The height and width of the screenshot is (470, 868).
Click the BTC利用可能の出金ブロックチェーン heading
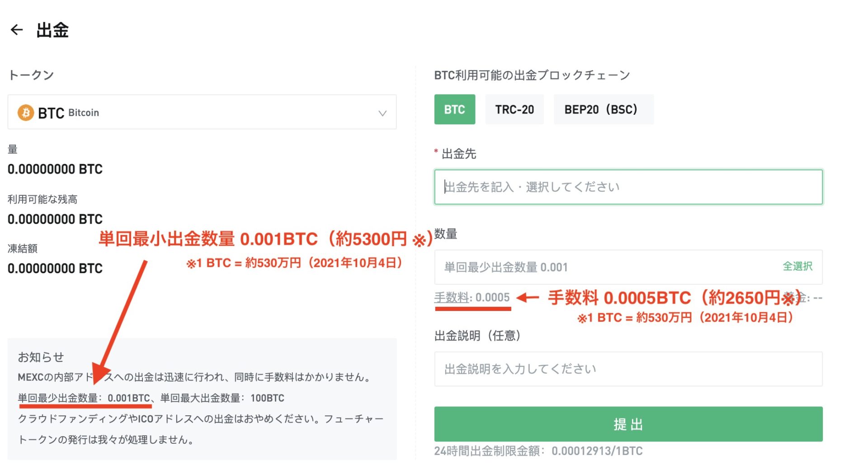532,75
